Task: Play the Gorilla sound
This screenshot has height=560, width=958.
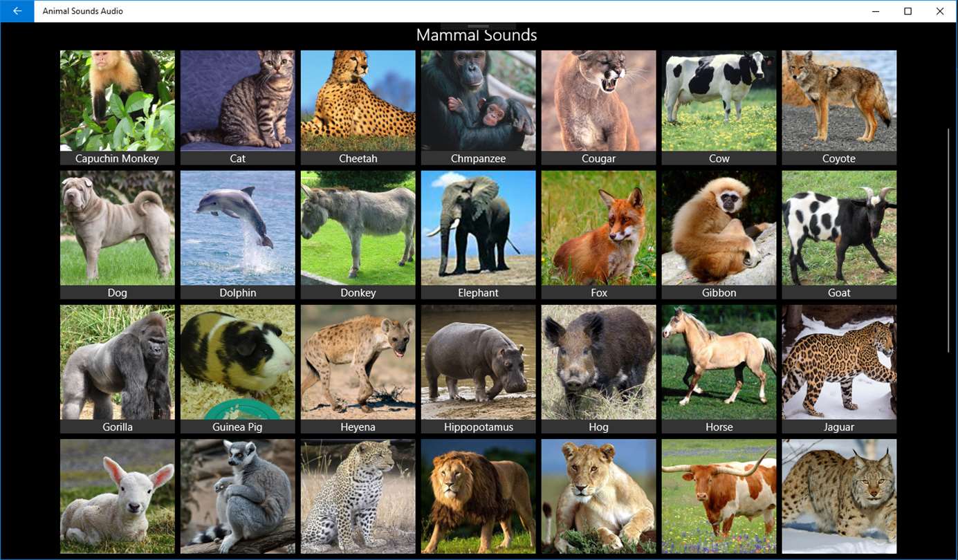Action: pos(118,369)
